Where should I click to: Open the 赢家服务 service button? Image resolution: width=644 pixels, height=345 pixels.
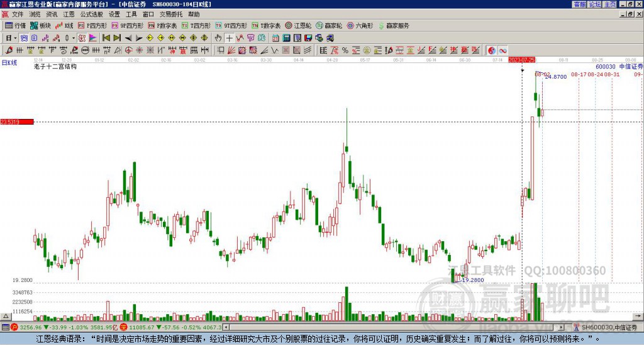coord(394,25)
